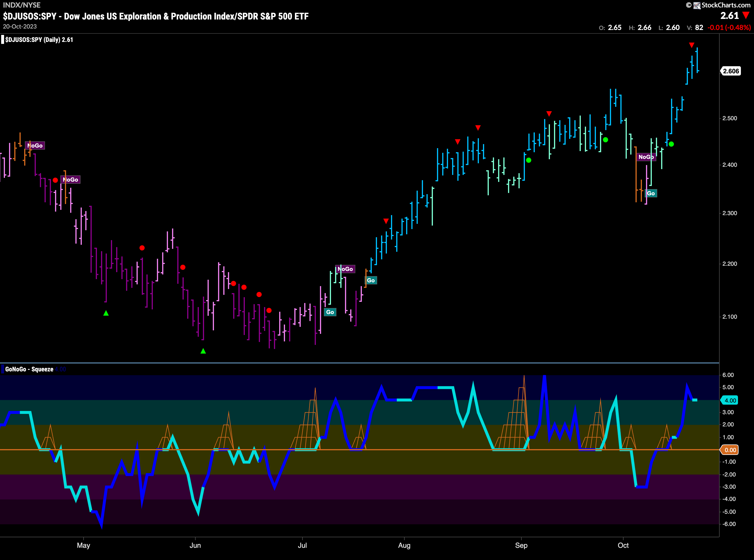
Task: Click the NoGo label in October
Action: point(646,157)
